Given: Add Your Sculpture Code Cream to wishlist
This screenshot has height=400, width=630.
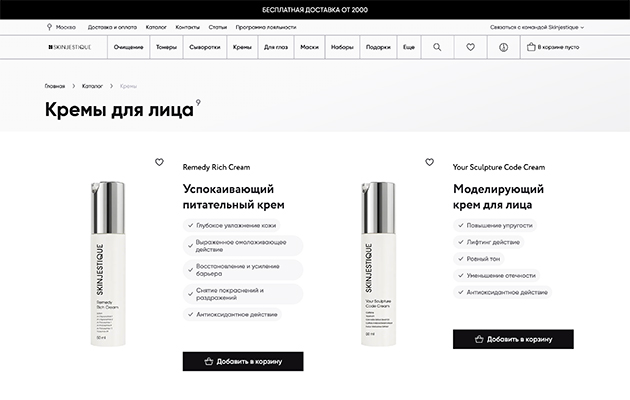Looking at the screenshot, I should pos(429,162).
